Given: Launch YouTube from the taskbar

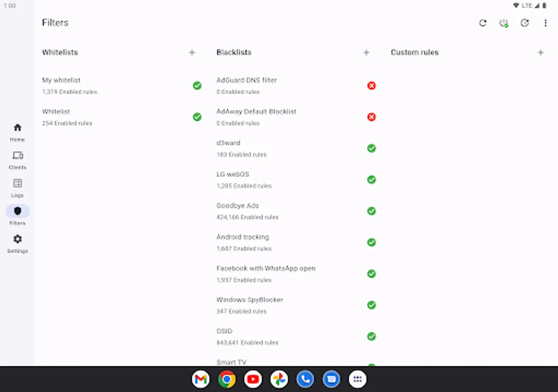Looking at the screenshot, I should pyautogui.click(x=253, y=379).
